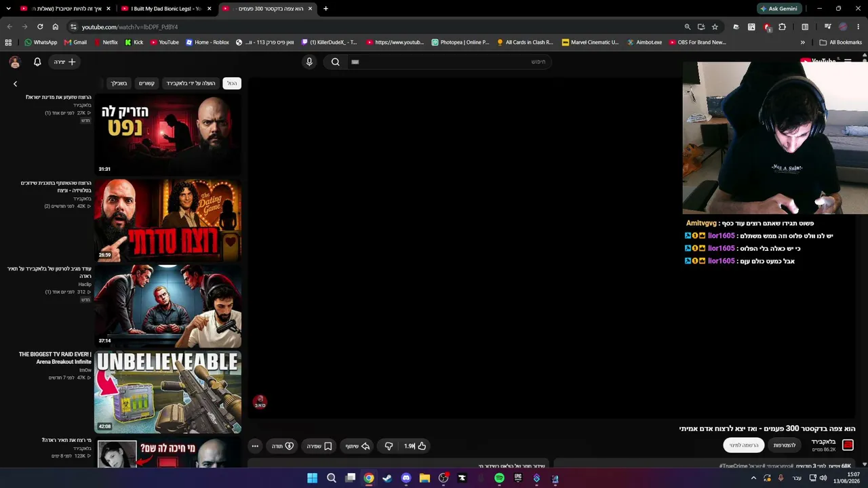Viewport: 868px width, 488px height.
Task: Show hidden bookmarks with the double chevron
Action: (x=803, y=42)
